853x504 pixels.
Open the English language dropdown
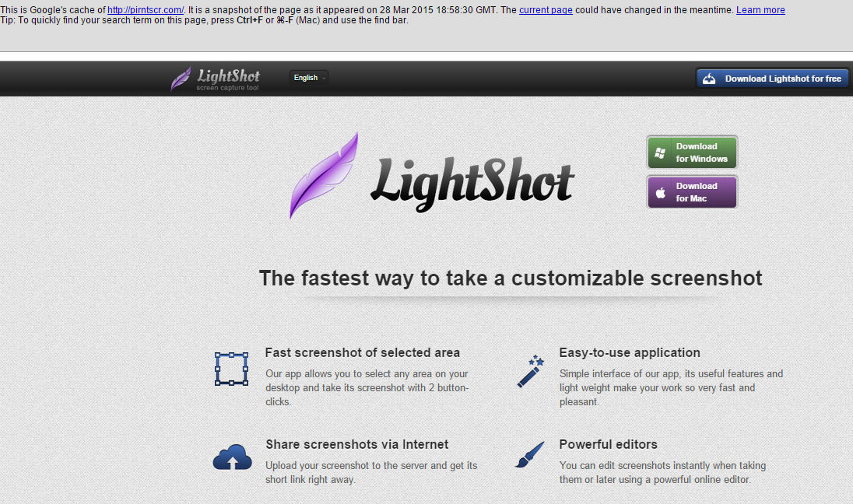(308, 78)
